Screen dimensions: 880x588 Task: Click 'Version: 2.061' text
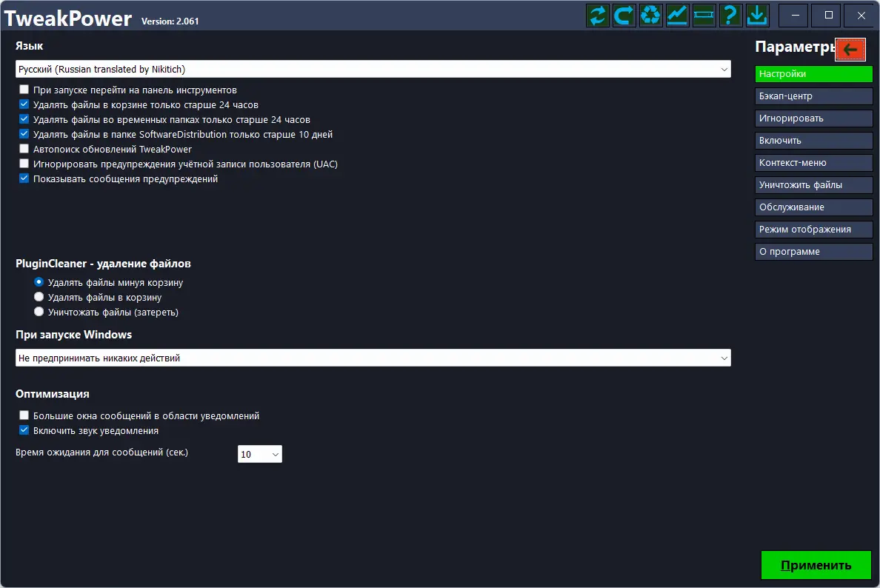[170, 21]
